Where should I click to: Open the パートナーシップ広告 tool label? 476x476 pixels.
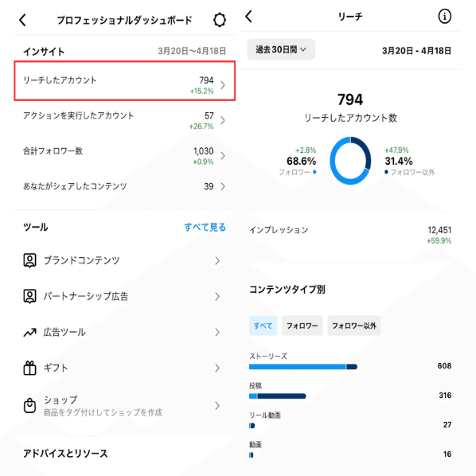coord(86,296)
